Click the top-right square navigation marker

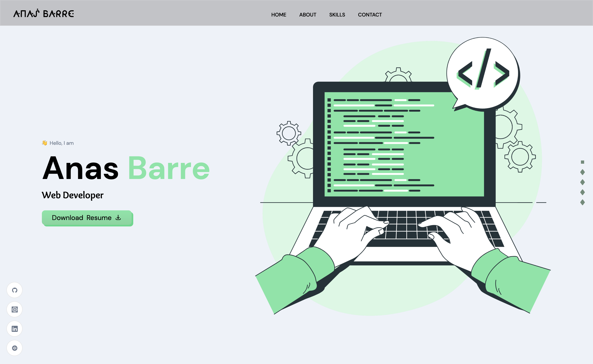[582, 163]
